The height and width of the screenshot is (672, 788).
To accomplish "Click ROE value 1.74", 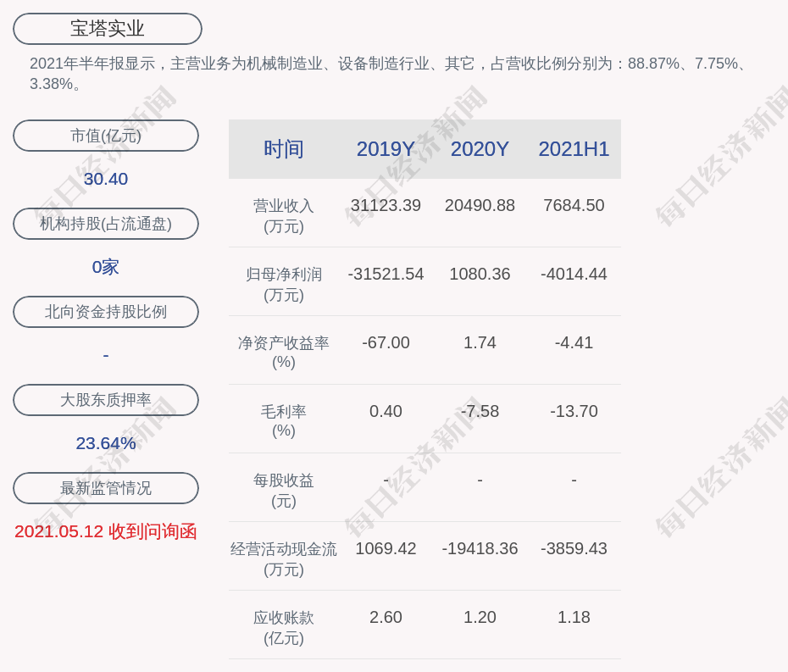I will (480, 343).
